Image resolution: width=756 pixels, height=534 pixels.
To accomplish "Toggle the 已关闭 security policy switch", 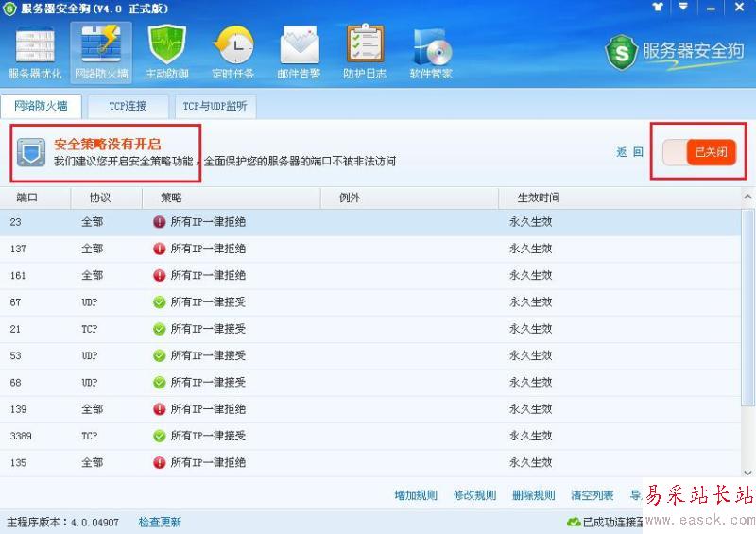I will tap(699, 152).
